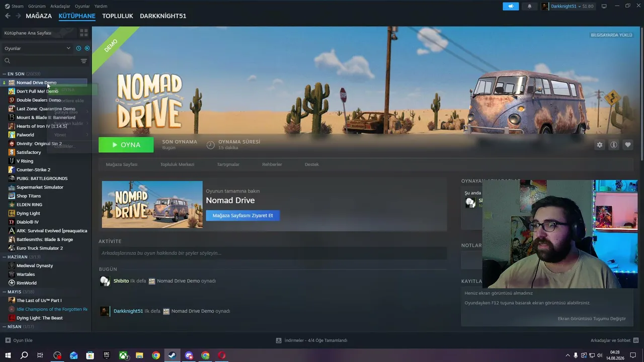Open Opera browser from taskbar
Image resolution: width=644 pixels, height=362 pixels.
[x=222, y=355]
